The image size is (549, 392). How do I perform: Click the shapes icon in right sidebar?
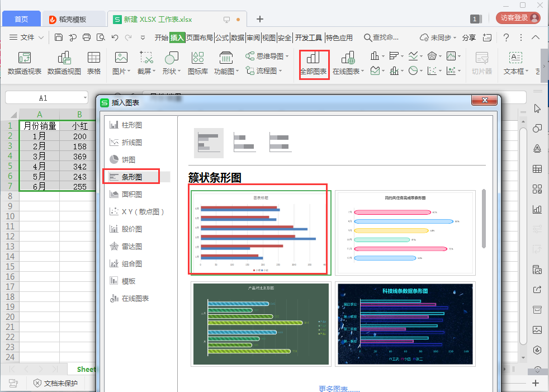(537, 128)
